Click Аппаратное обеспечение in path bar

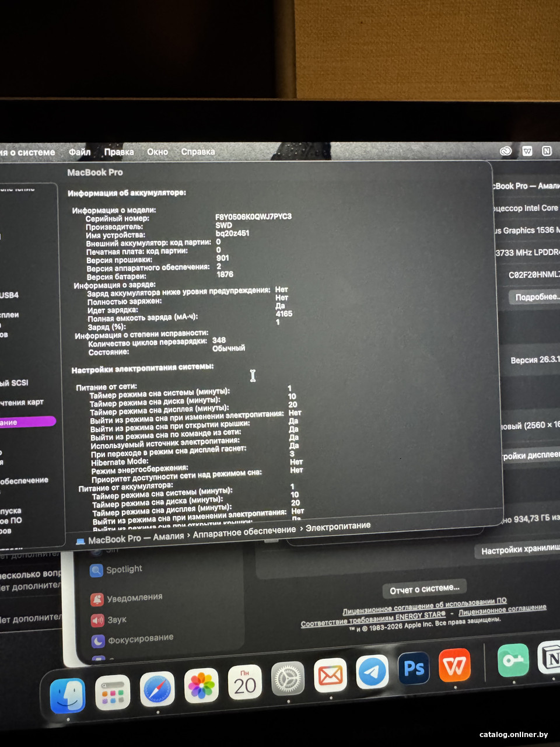[x=244, y=532]
